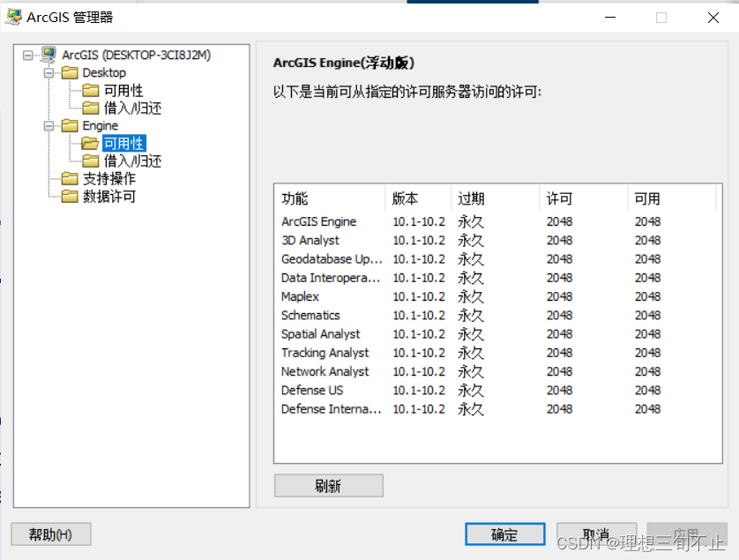This screenshot has width=739, height=560.
Task: Close the ArcGIS 管理器 window
Action: click(x=713, y=18)
